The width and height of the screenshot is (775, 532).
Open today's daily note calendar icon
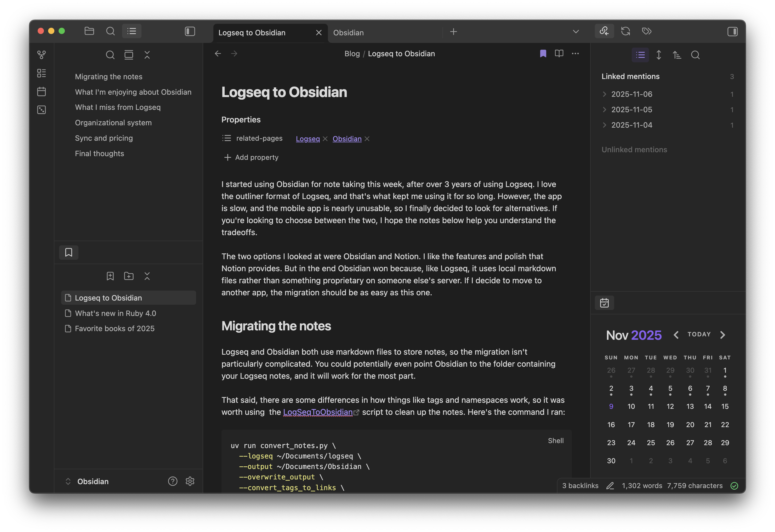coord(41,91)
